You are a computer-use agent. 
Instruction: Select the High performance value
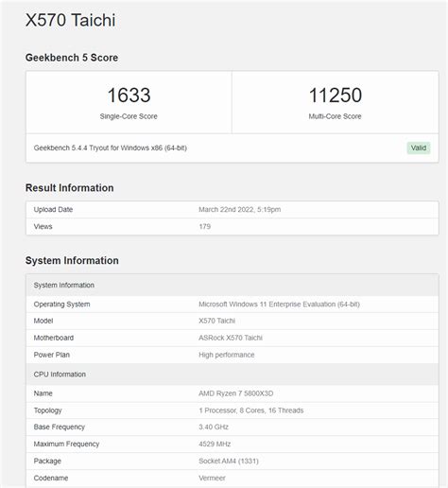point(227,355)
